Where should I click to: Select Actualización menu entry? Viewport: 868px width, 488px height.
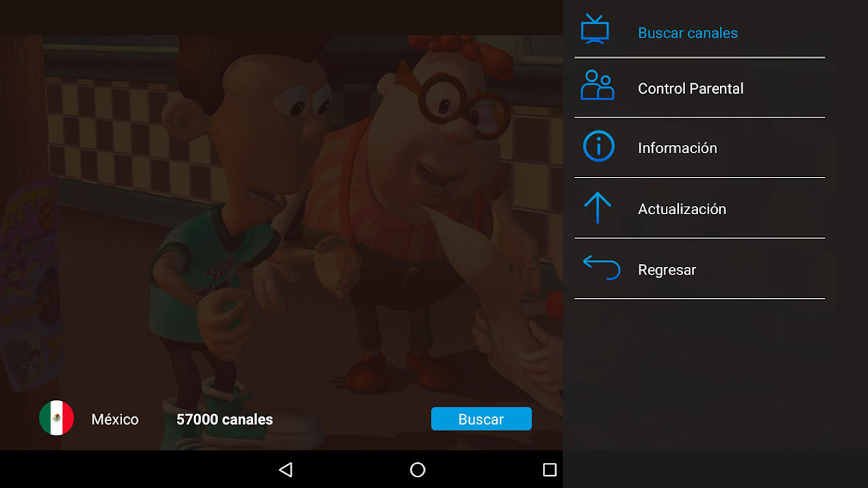[x=699, y=209]
